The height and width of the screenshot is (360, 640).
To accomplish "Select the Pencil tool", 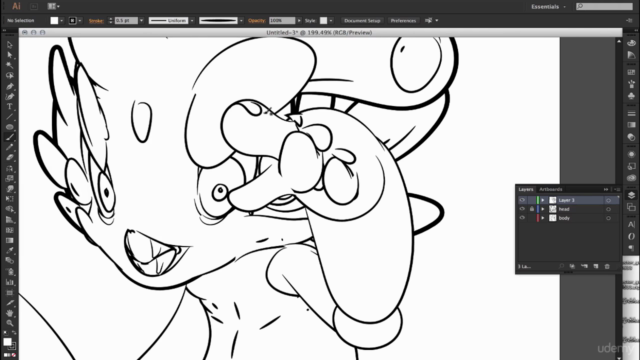I will coord(10,147).
